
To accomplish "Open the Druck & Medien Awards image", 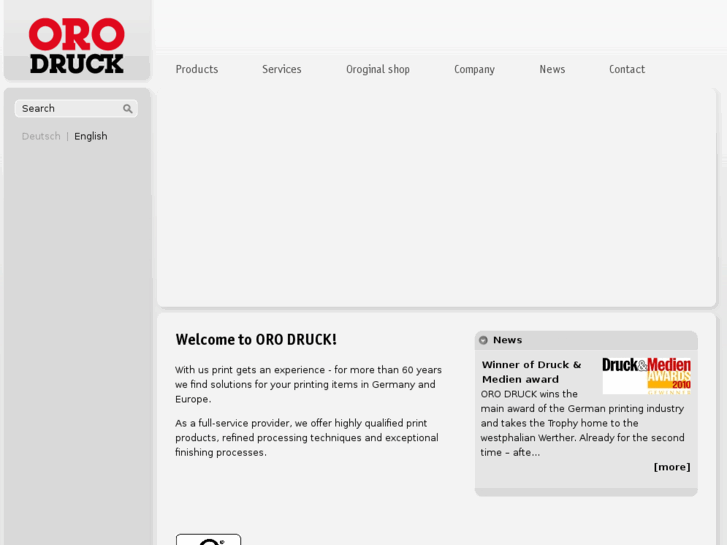I will (x=646, y=376).
